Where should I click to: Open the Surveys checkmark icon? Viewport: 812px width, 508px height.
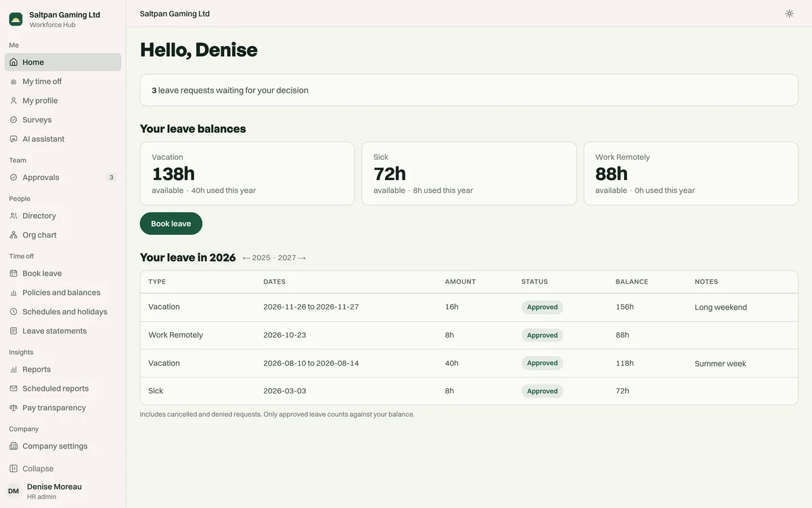pos(14,120)
